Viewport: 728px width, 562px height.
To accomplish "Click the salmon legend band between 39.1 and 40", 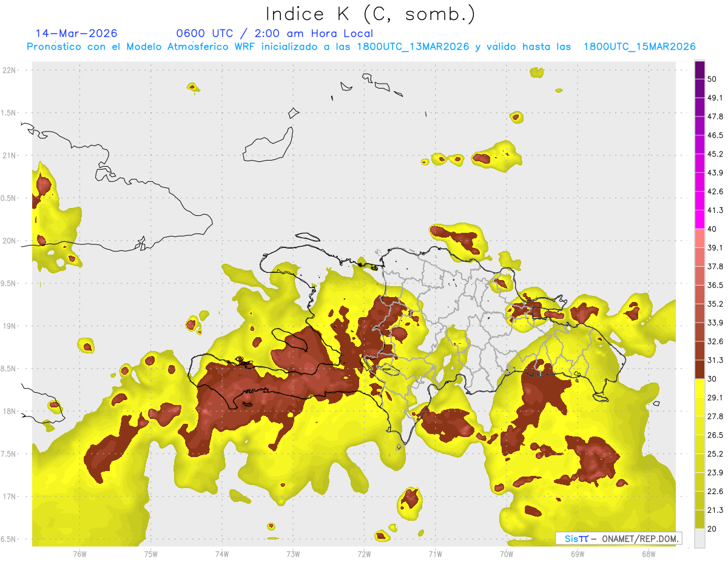I will [x=699, y=238].
